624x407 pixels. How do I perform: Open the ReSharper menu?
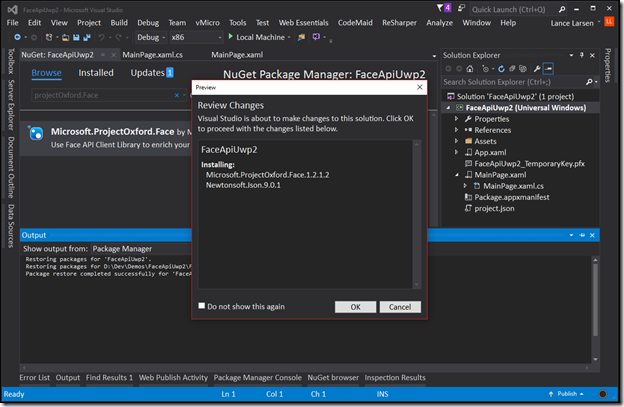pyautogui.click(x=399, y=23)
